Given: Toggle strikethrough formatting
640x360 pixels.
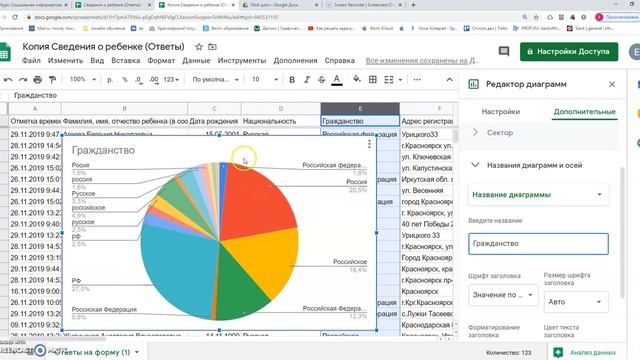Looking at the screenshot, I should click(322, 80).
